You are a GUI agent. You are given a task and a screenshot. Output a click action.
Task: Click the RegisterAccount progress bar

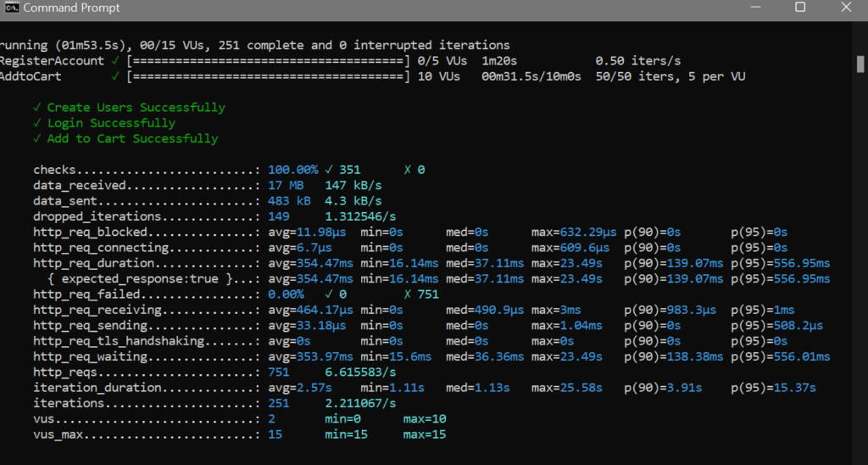click(x=269, y=61)
